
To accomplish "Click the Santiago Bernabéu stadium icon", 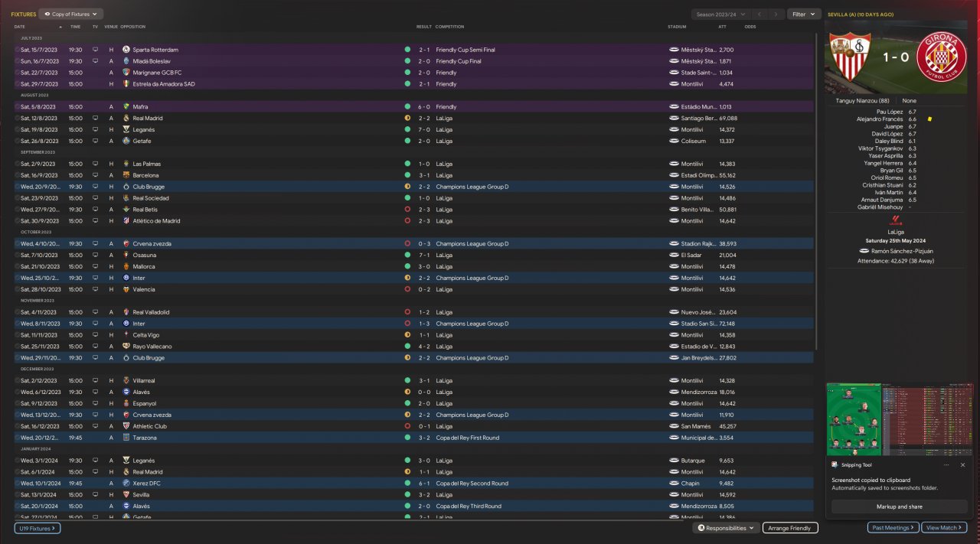I will click(674, 119).
